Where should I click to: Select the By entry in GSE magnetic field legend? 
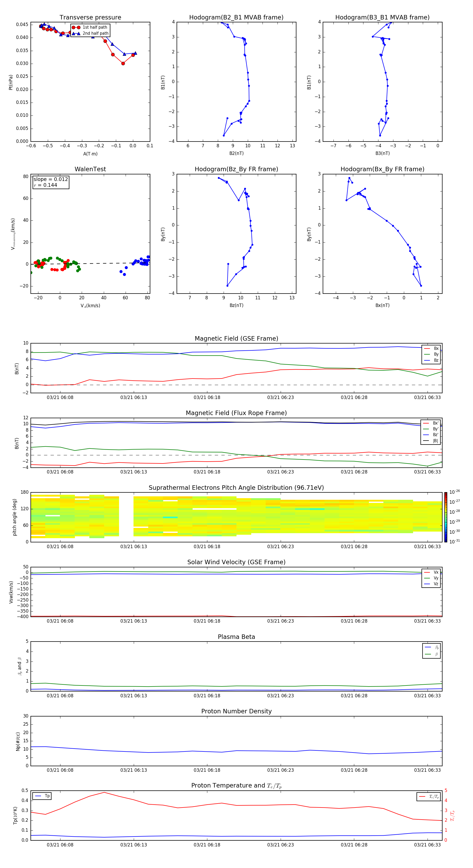431,354
